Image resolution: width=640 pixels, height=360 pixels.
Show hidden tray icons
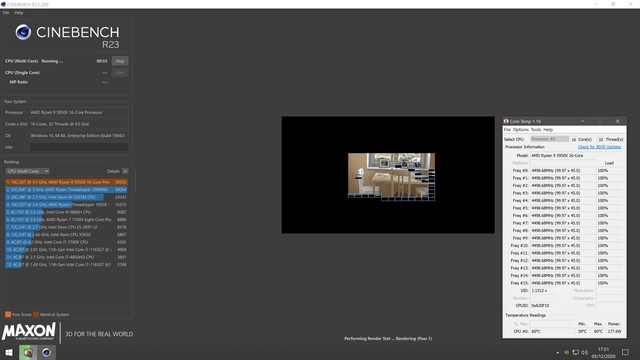coord(558,352)
